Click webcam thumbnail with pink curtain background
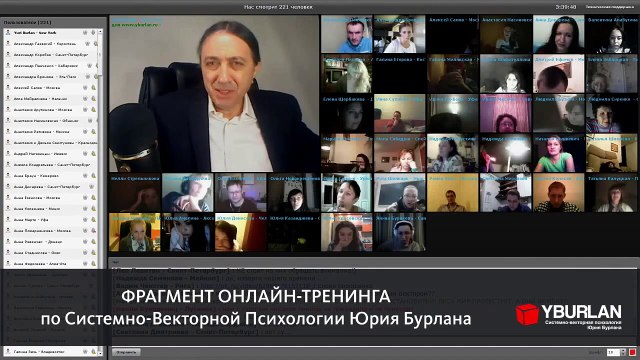The image size is (640, 360). [x=506, y=114]
